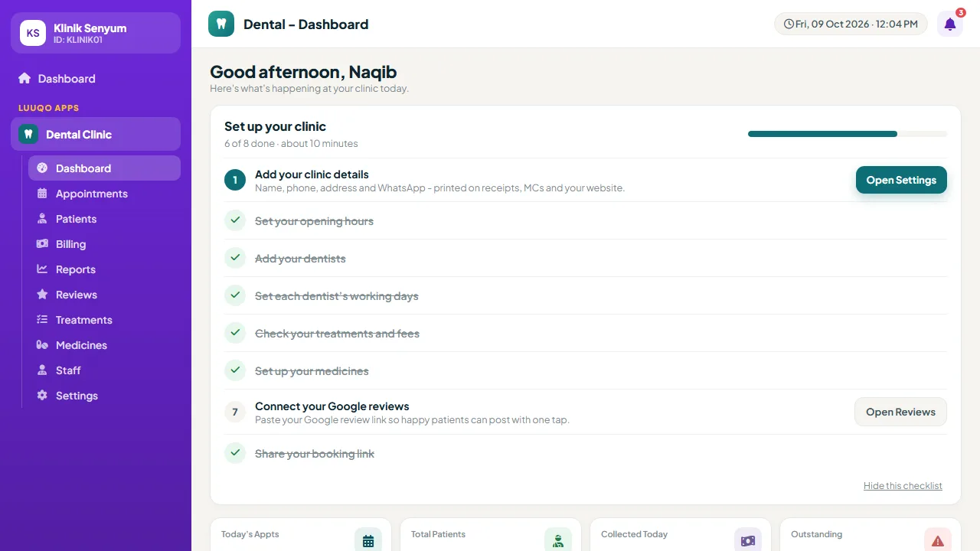Click the calendar icon next to Appointments

pos(42,194)
